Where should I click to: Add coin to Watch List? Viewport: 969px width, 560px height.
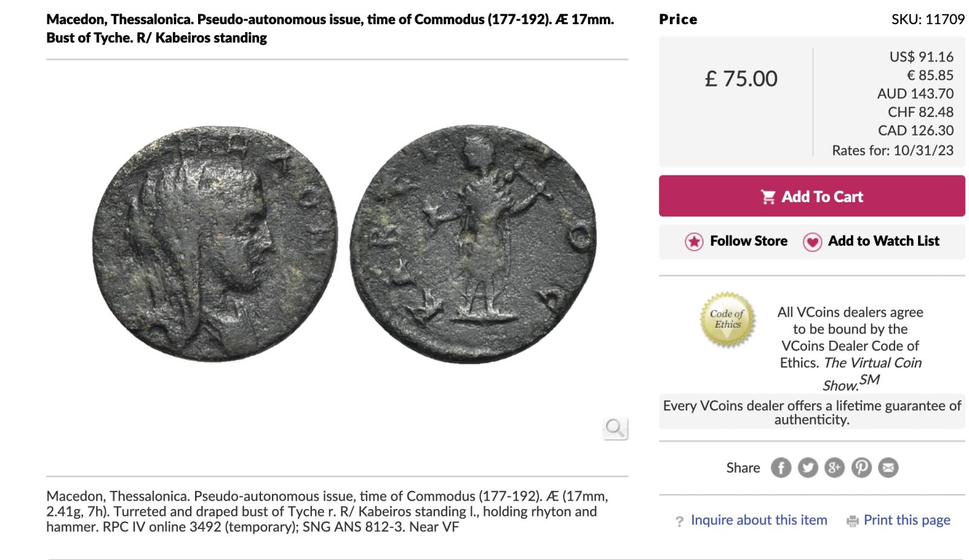[x=883, y=241]
